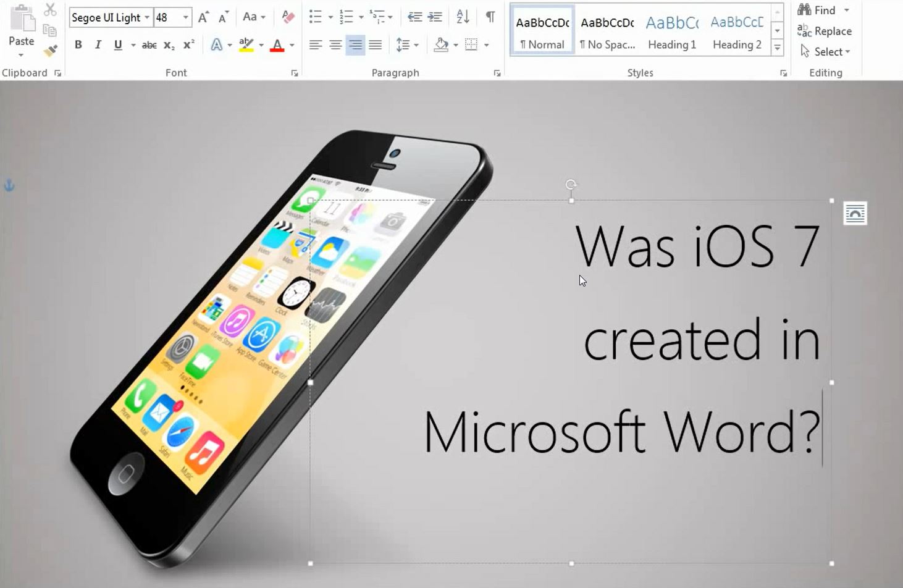Apply the Heading 1 style
Image resolution: width=903 pixels, height=588 pixels.
click(672, 32)
